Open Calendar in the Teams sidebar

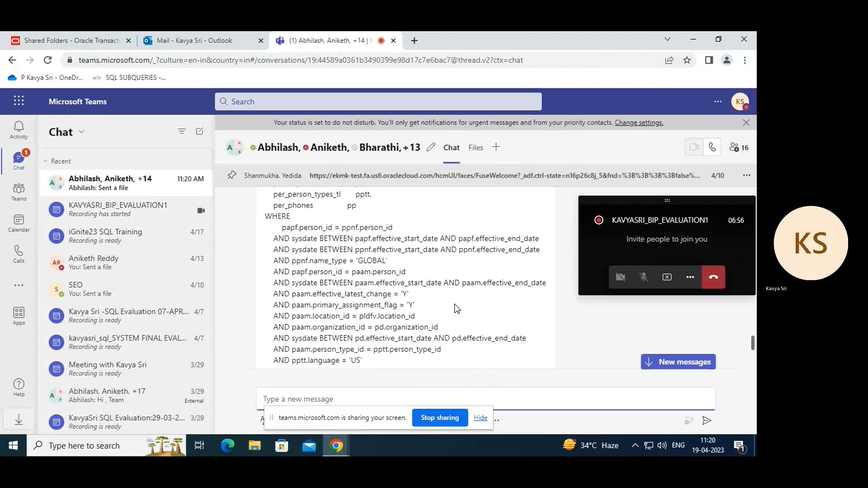pyautogui.click(x=19, y=223)
